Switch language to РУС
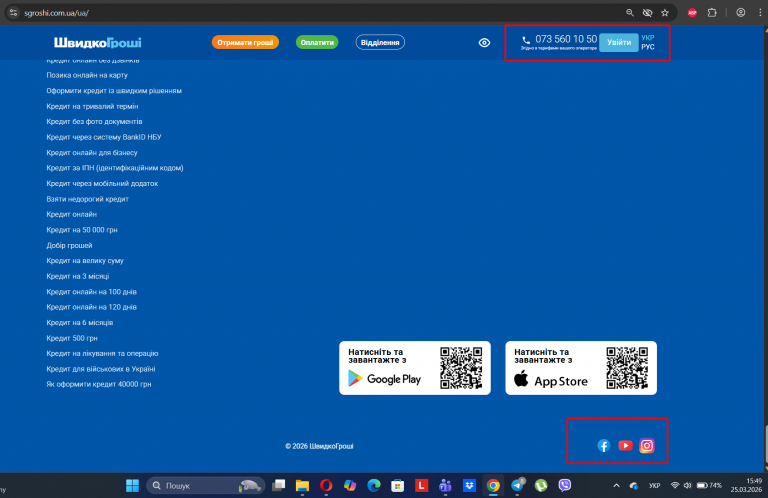 point(648,47)
